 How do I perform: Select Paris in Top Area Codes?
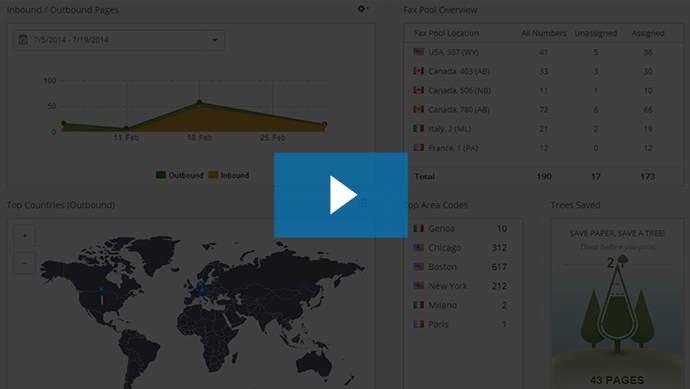[439, 324]
